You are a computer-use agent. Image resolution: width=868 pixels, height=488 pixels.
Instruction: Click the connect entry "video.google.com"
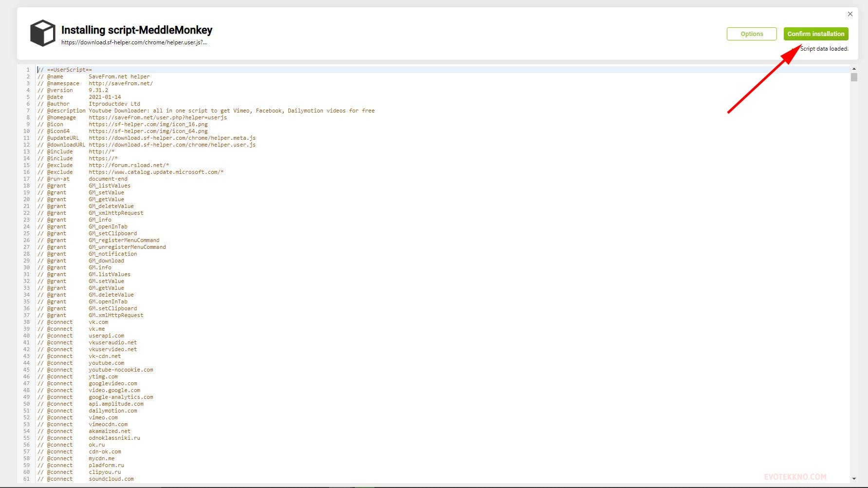tap(114, 390)
